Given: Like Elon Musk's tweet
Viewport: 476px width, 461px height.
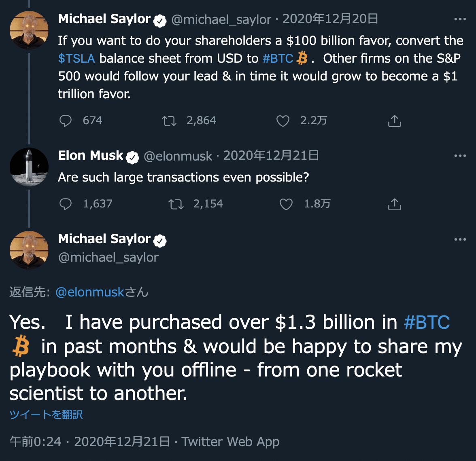Looking at the screenshot, I should tap(286, 204).
